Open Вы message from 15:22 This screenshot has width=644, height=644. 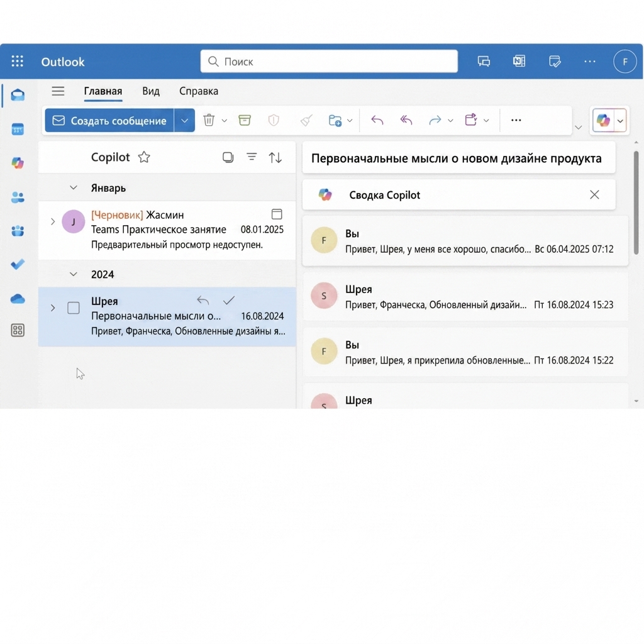[x=465, y=352]
